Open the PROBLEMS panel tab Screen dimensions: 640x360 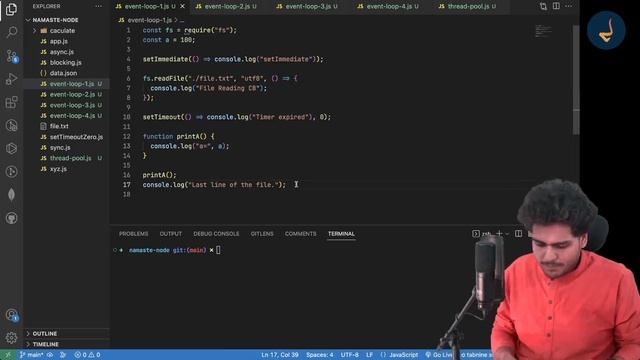click(133, 234)
